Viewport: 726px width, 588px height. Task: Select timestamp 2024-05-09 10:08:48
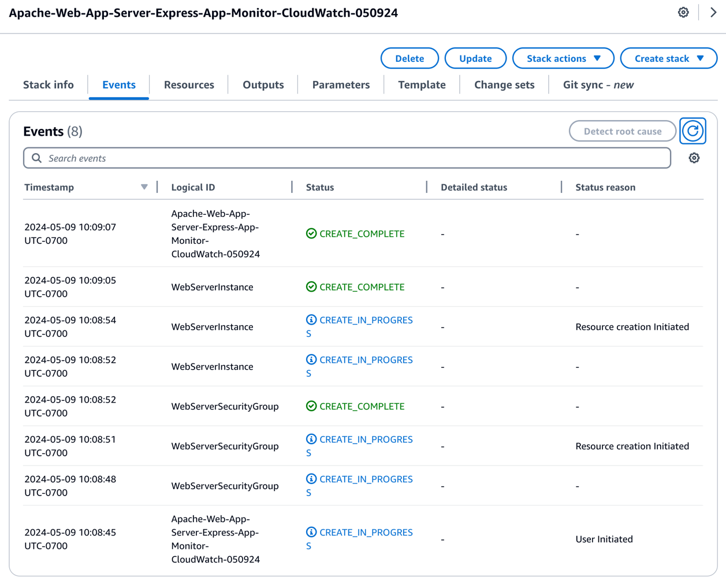pyautogui.click(x=70, y=486)
